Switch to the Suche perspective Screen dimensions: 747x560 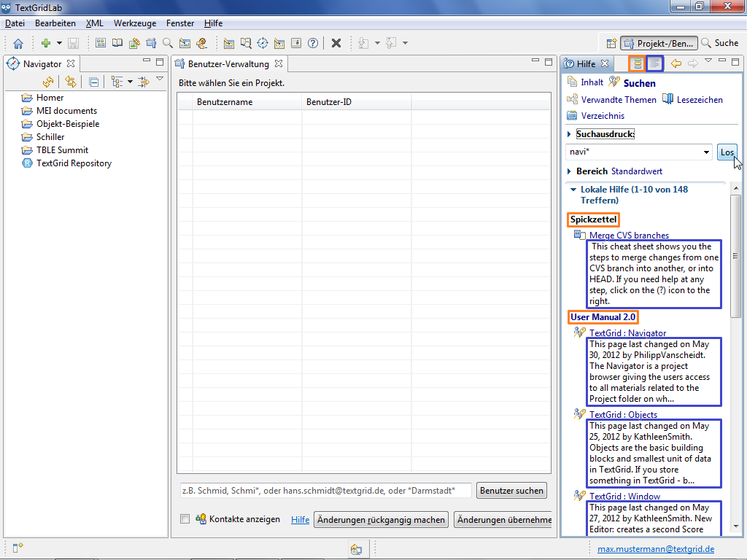pos(720,43)
